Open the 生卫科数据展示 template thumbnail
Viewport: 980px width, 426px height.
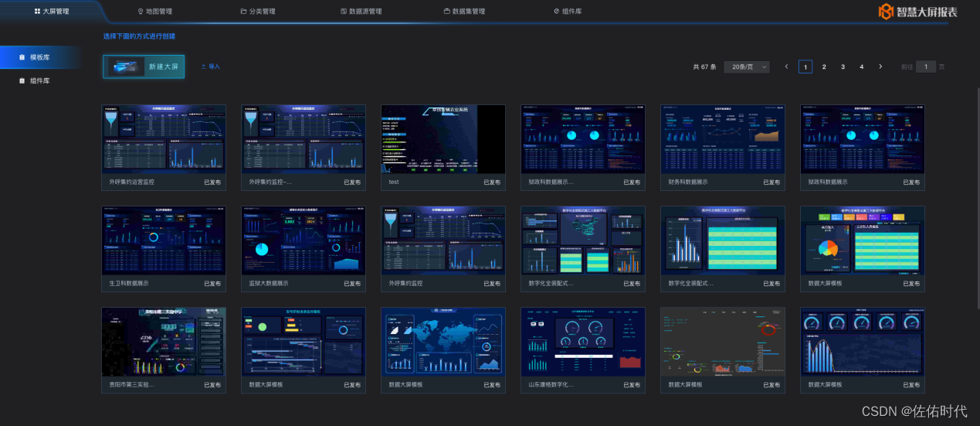click(164, 240)
